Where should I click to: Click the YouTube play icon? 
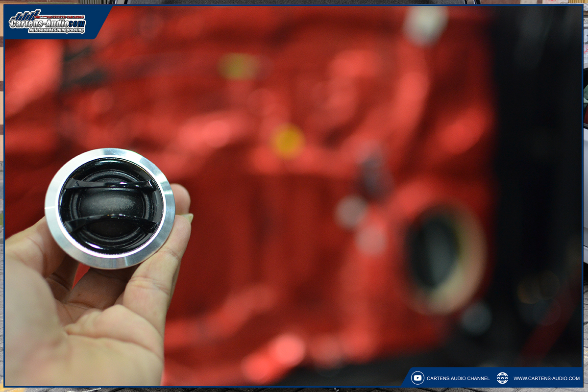click(417, 378)
